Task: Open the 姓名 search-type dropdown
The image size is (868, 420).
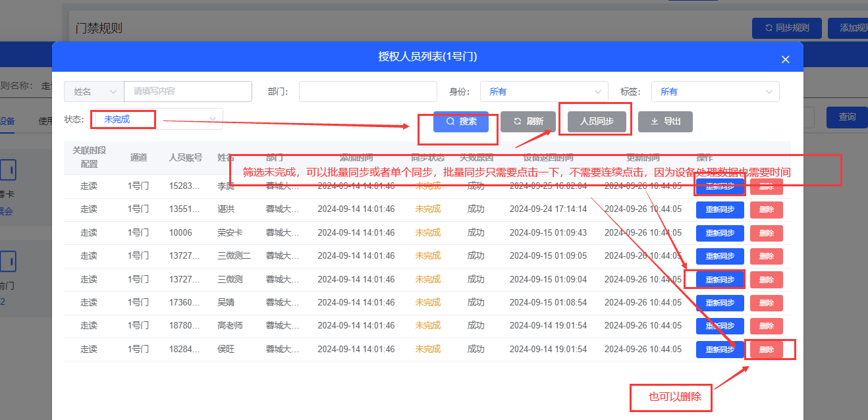Action: point(94,92)
